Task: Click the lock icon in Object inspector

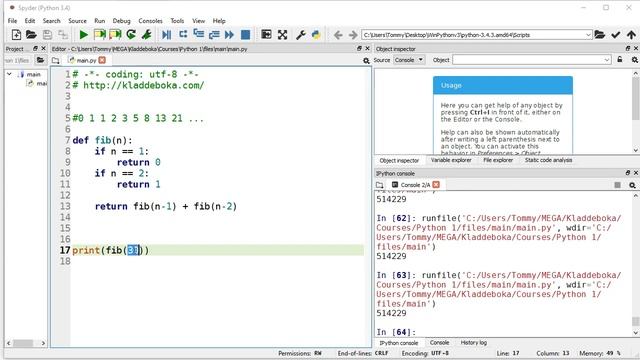Action: 620,60
